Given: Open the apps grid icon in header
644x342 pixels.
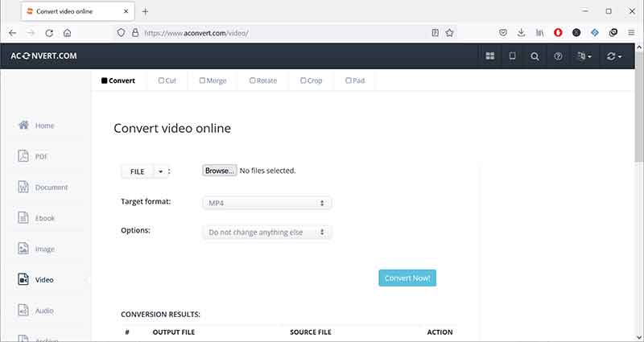Looking at the screenshot, I should (x=490, y=56).
